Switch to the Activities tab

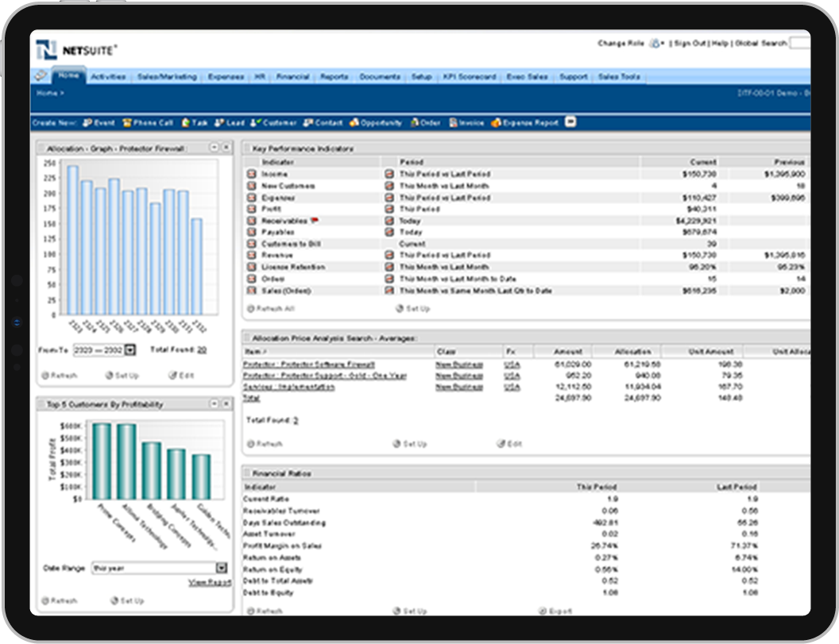108,76
